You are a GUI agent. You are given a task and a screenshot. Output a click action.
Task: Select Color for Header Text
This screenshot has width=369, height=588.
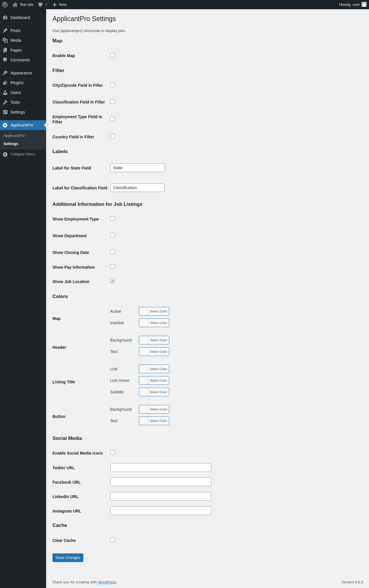pos(154,352)
